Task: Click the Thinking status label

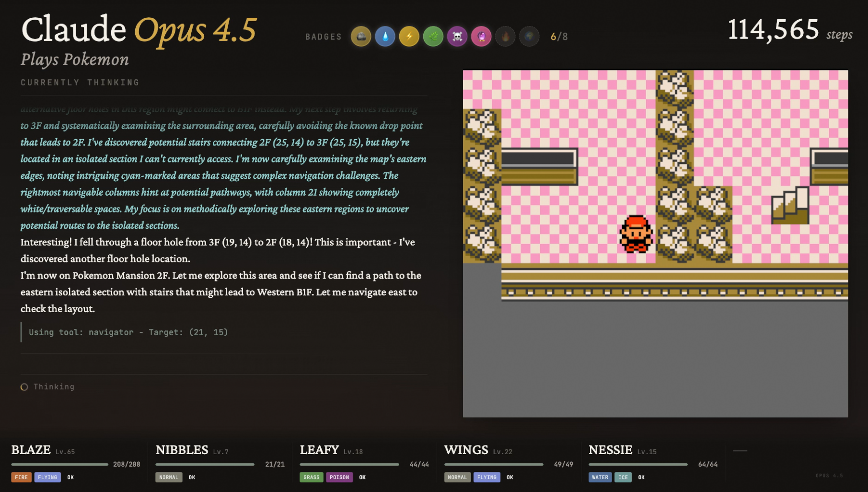Action: [54, 387]
